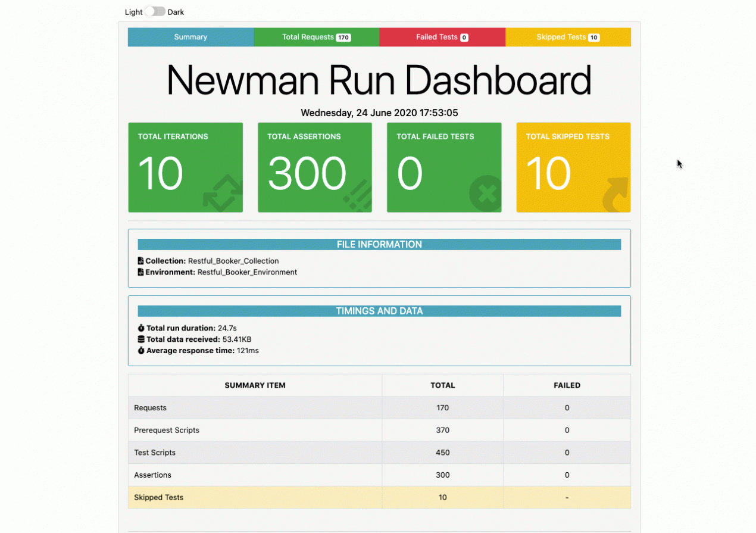Click the Restful_Booker_Collection name
Viewport: 756px width, 533px height.
(233, 261)
